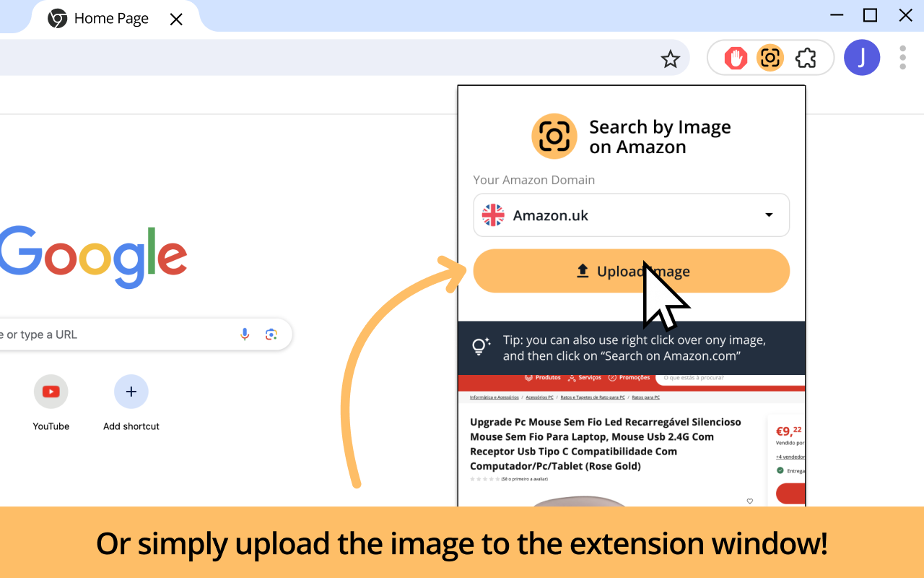Open the Search by Image extension icon
The height and width of the screenshot is (578, 924).
pyautogui.click(x=770, y=58)
